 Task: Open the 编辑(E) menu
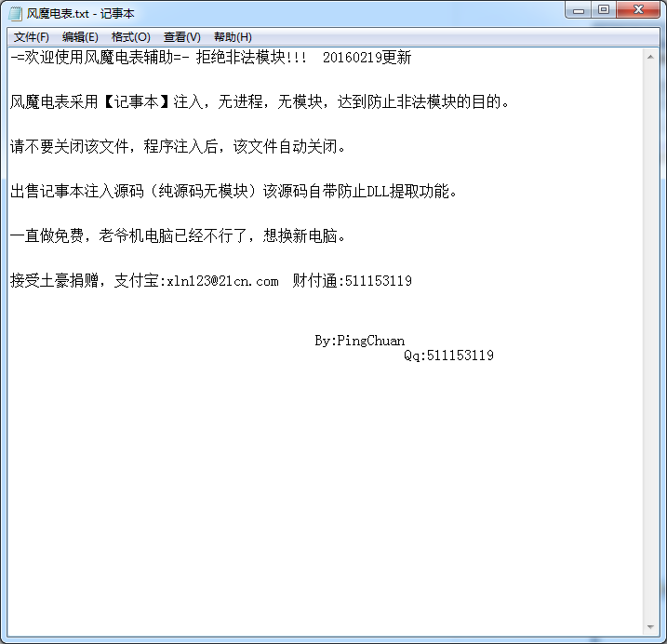coord(80,37)
